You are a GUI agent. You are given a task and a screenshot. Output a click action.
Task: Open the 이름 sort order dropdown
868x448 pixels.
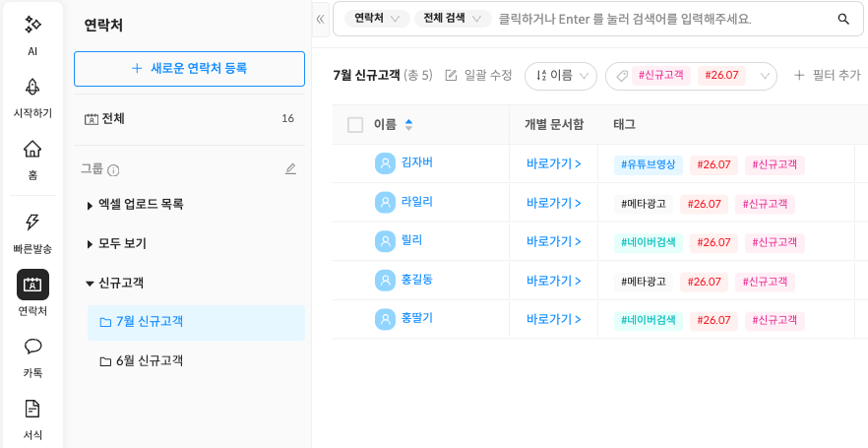[561, 76]
